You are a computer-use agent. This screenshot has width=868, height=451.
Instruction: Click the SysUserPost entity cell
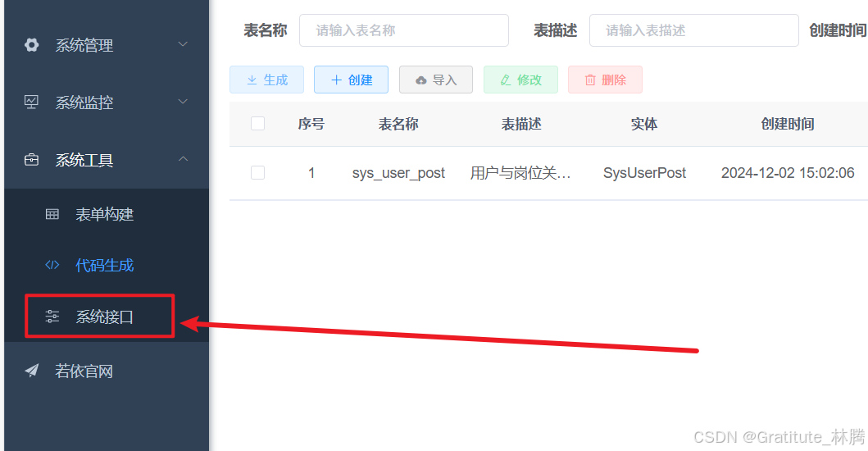644,173
